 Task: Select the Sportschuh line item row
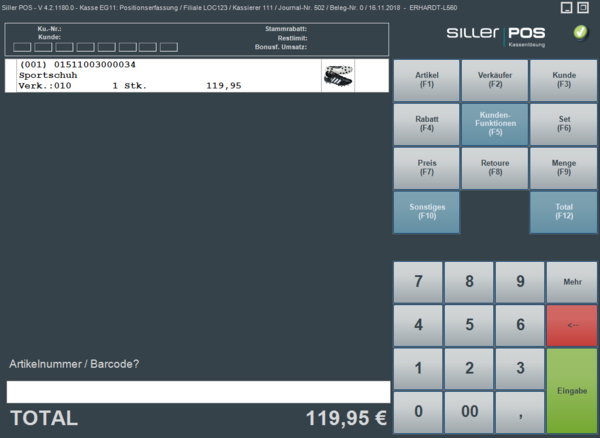tap(160, 76)
